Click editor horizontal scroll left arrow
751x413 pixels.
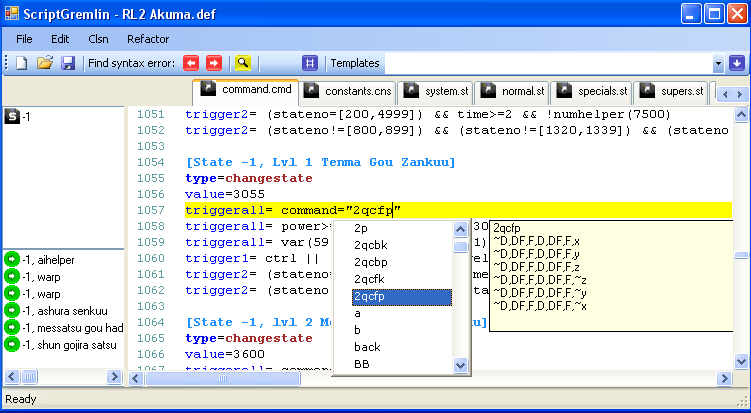(137, 379)
